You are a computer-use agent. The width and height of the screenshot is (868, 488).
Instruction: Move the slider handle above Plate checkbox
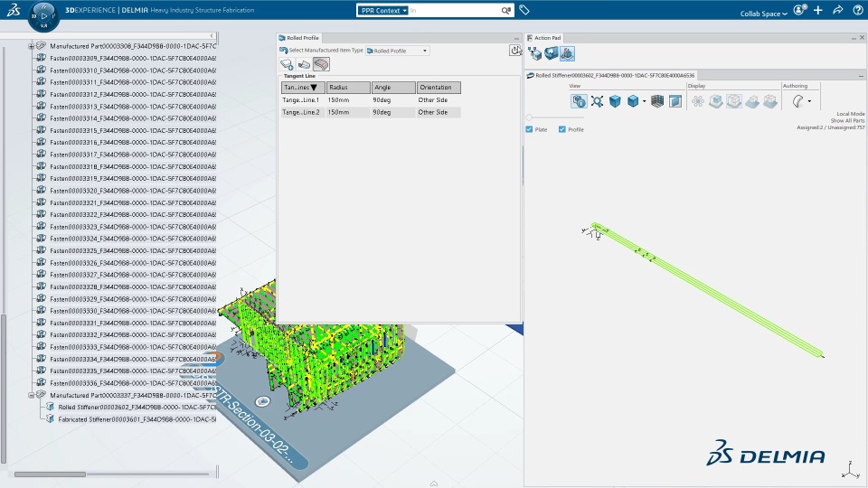tap(529, 117)
